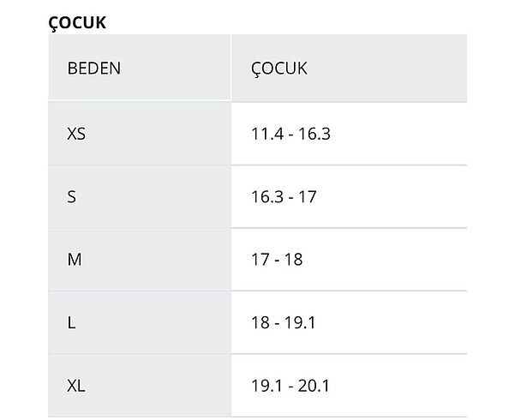This screenshot has width=515, height=420.
Task: Click the XS size cell
Action: (76, 133)
